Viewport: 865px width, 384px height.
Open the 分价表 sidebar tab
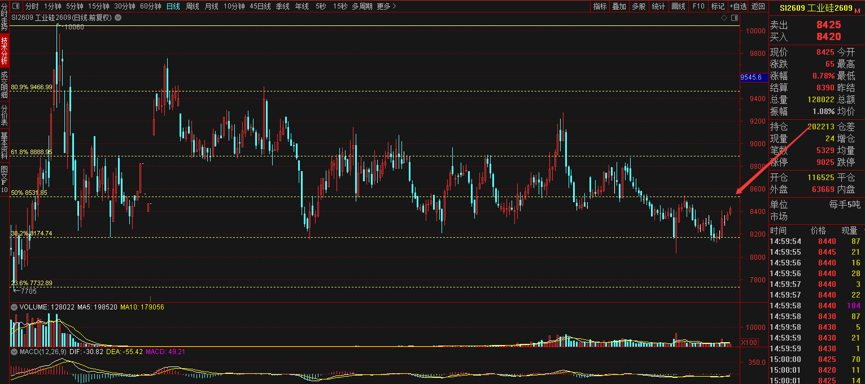point(4,115)
